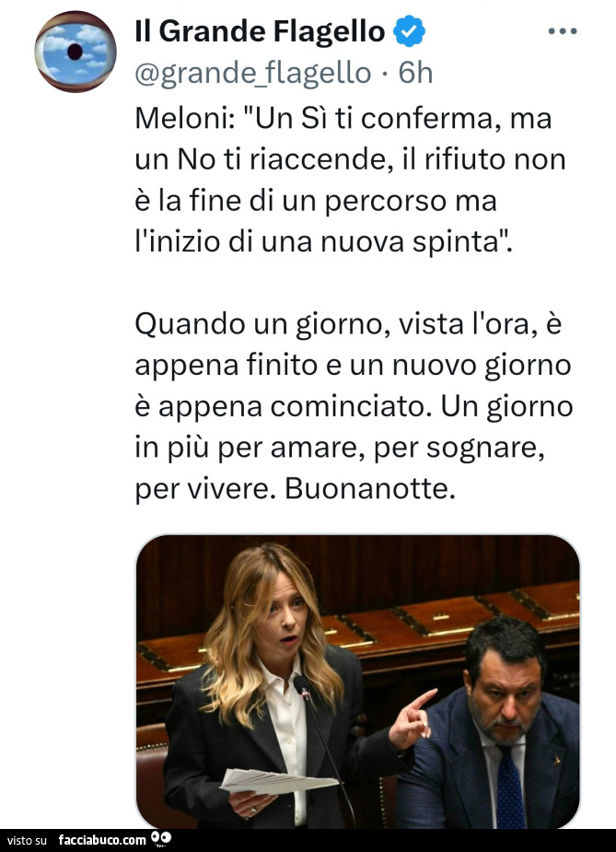Click the blue verified badge icon
616x852 pixels.
click(409, 31)
